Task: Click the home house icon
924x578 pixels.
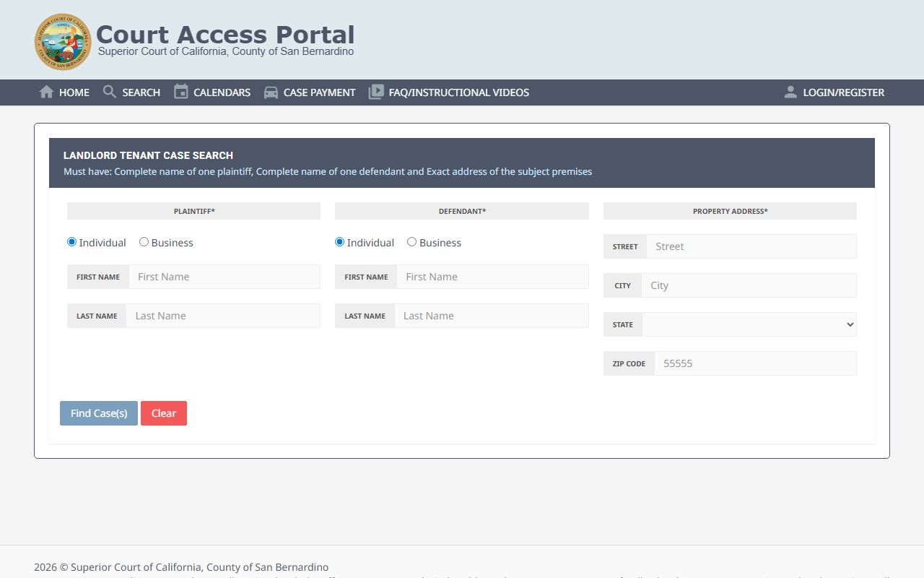Action: pos(46,92)
